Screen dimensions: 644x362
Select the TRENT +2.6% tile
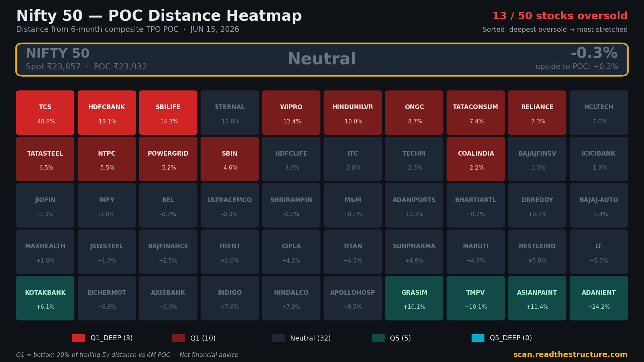point(230,252)
